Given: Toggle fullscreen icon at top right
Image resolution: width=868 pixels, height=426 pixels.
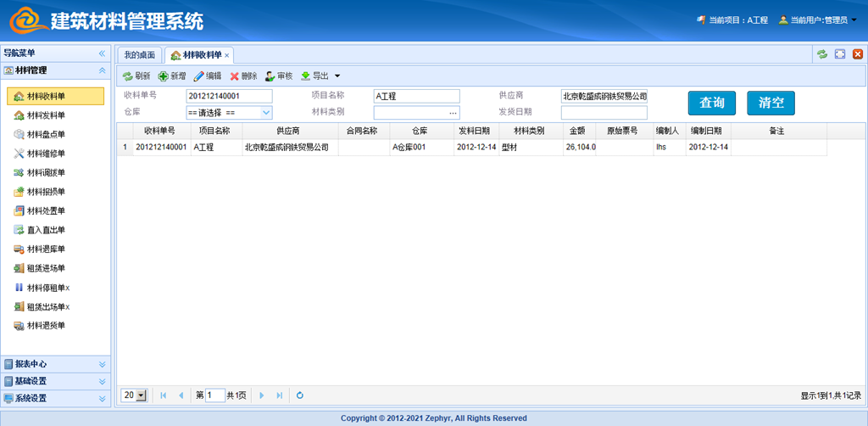Looking at the screenshot, I should 840,53.
